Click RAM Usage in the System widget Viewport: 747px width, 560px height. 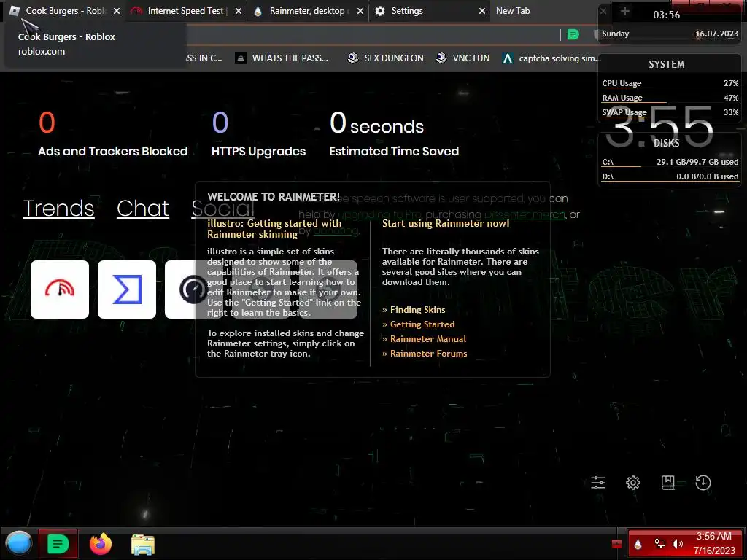(x=670, y=98)
